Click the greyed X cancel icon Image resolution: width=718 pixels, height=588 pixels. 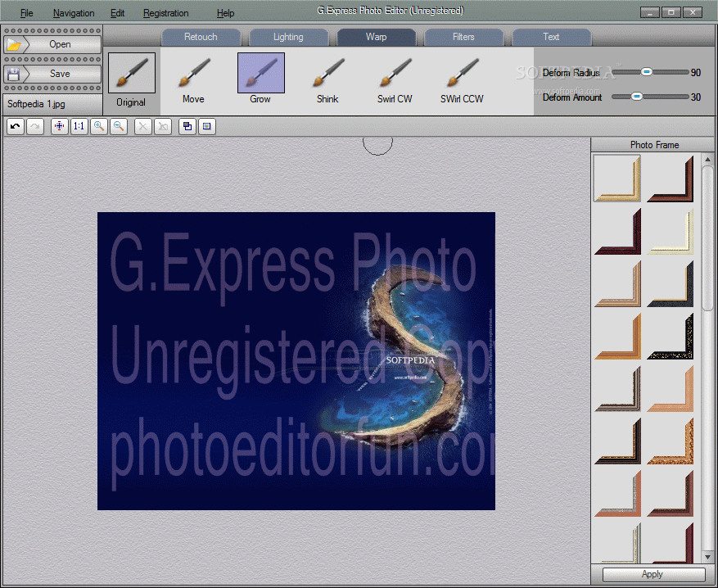143,126
